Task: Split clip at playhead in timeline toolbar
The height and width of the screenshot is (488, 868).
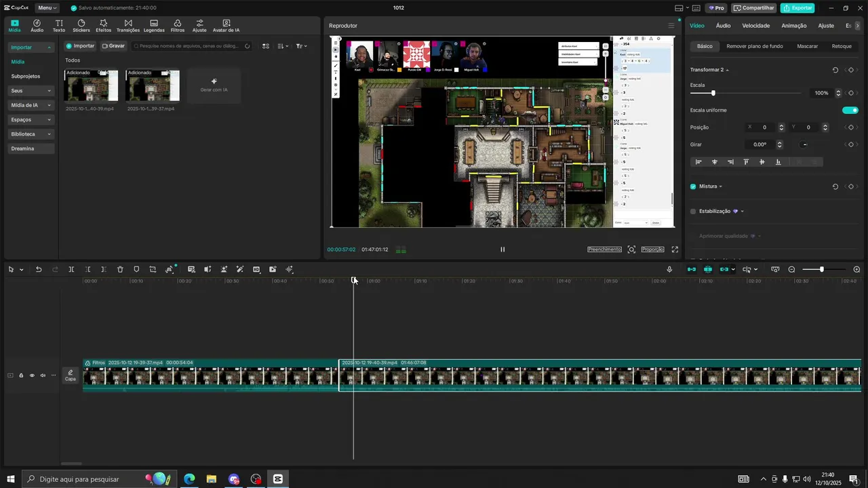Action: (71, 269)
